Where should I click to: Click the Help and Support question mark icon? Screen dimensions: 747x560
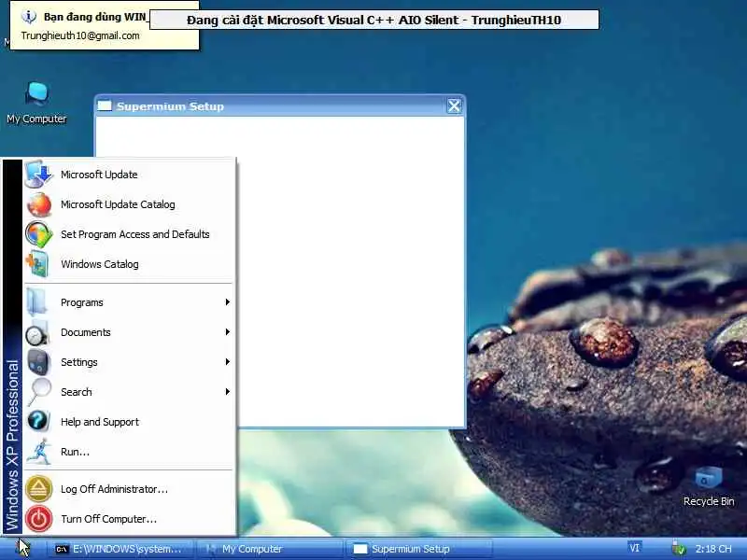pos(38,422)
